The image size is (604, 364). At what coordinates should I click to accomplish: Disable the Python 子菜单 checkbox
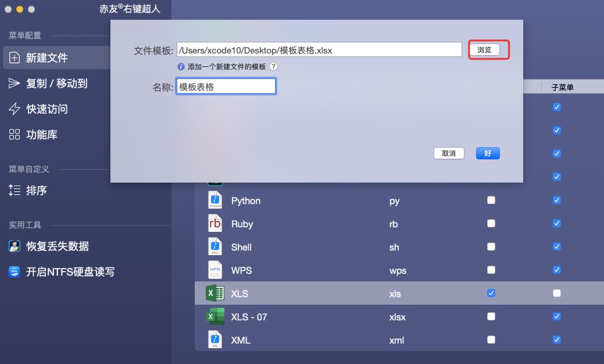click(x=556, y=200)
